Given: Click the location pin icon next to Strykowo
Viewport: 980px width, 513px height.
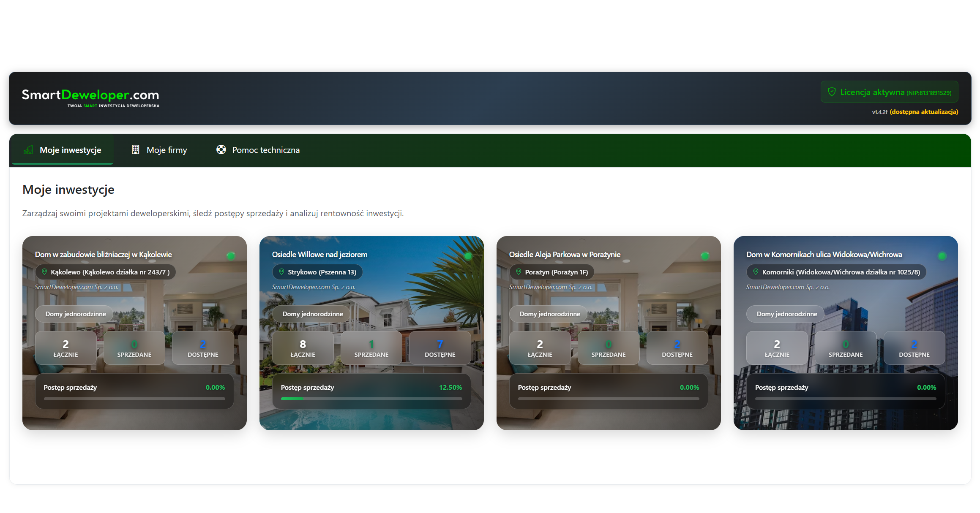Looking at the screenshot, I should click(281, 272).
